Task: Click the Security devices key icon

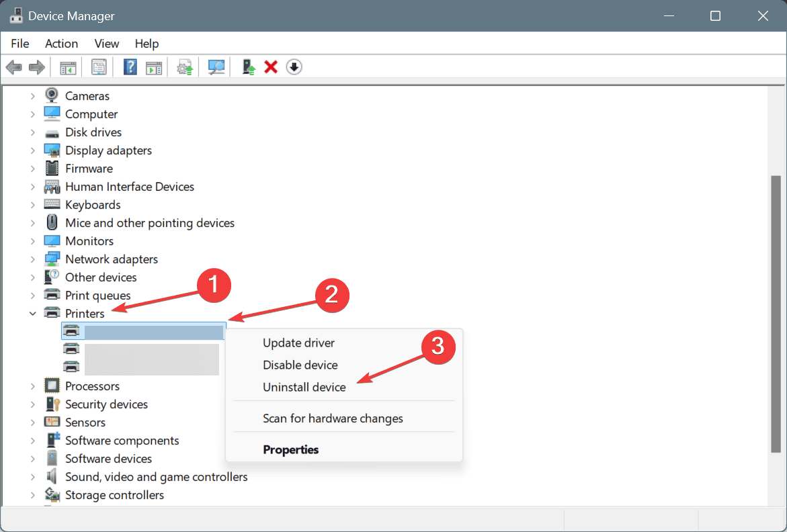Action: pos(52,404)
